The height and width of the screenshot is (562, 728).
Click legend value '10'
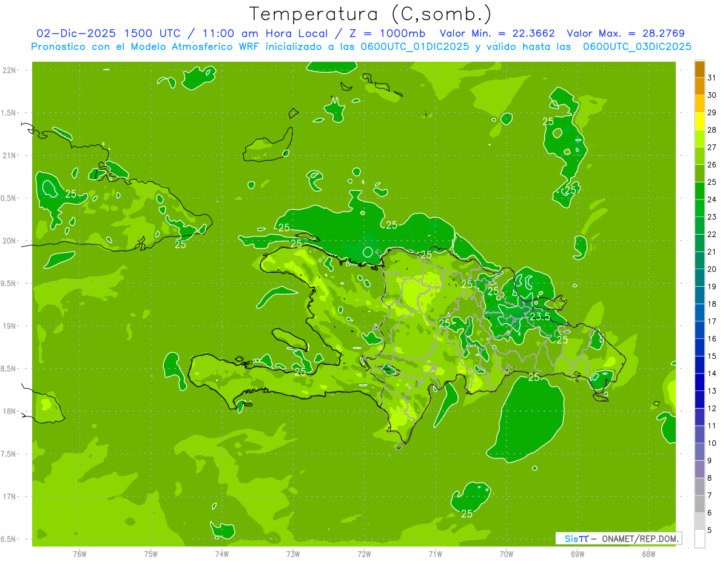[x=712, y=443]
